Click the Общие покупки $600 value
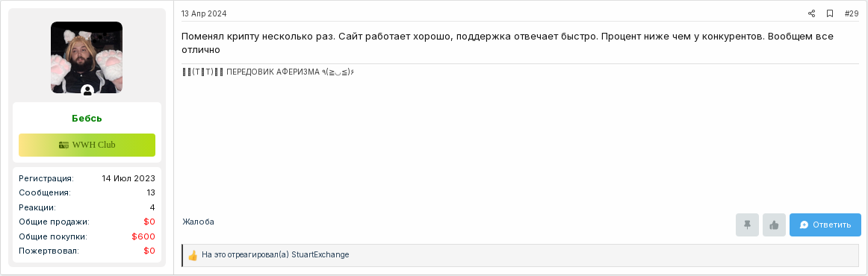 click(143, 236)
